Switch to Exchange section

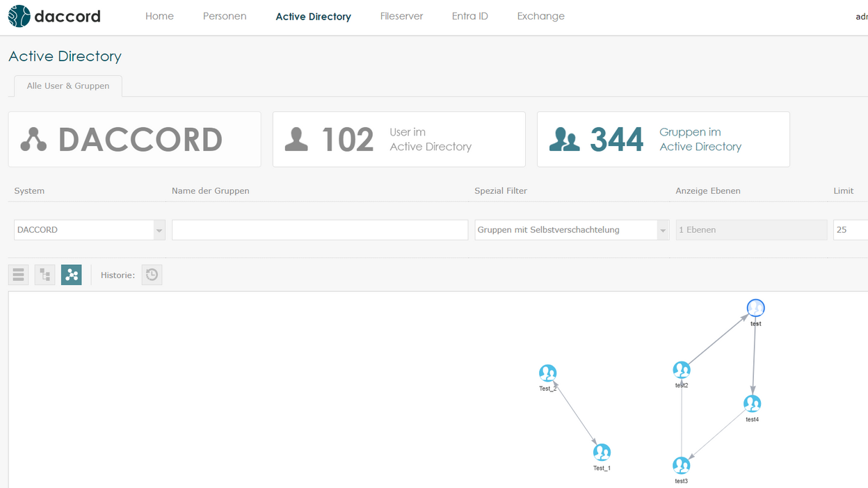[540, 16]
